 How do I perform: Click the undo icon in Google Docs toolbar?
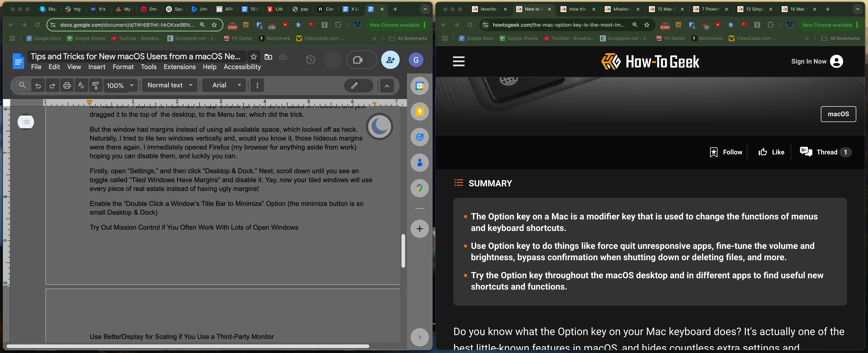(x=38, y=86)
